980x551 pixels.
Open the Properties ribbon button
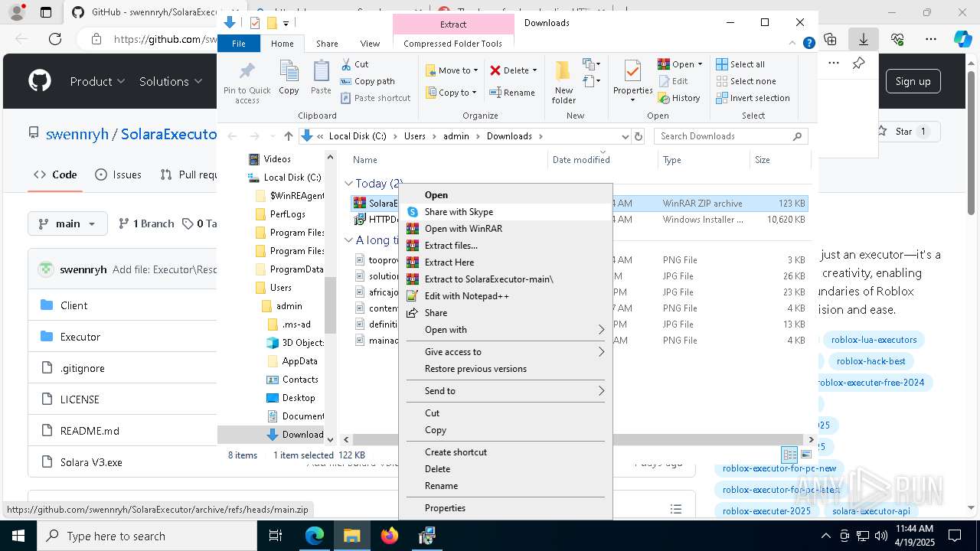click(632, 80)
